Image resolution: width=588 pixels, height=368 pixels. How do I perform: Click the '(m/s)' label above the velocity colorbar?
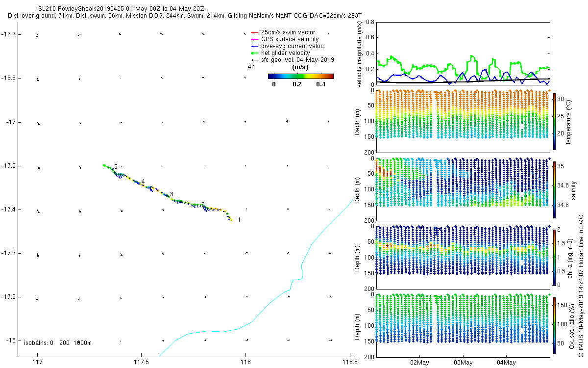[300, 67]
